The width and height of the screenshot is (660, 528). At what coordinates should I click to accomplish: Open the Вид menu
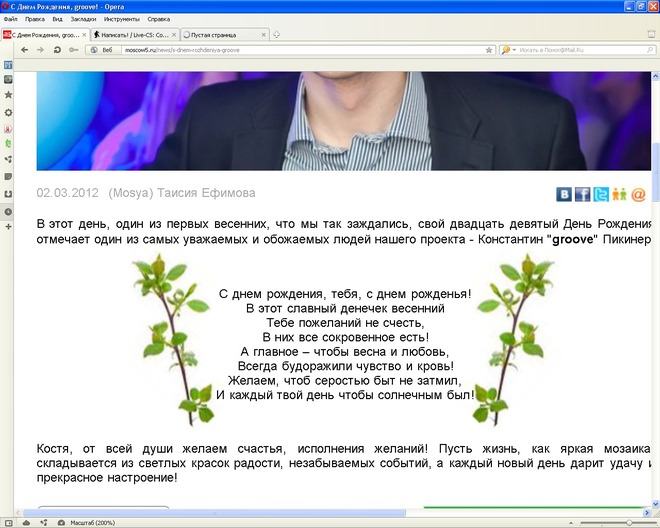coord(57,19)
